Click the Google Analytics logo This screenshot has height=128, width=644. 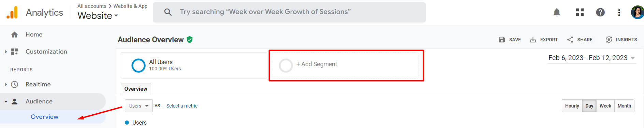point(12,13)
